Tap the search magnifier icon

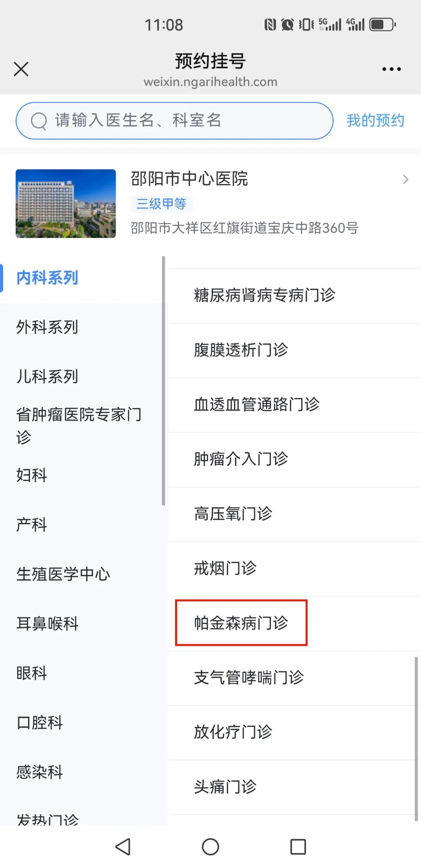pyautogui.click(x=39, y=121)
